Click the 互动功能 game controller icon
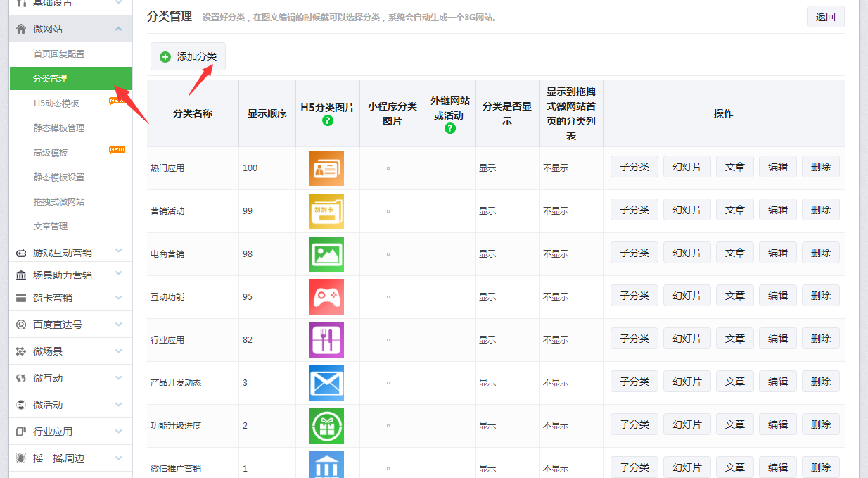The height and width of the screenshot is (478, 868). coord(326,296)
